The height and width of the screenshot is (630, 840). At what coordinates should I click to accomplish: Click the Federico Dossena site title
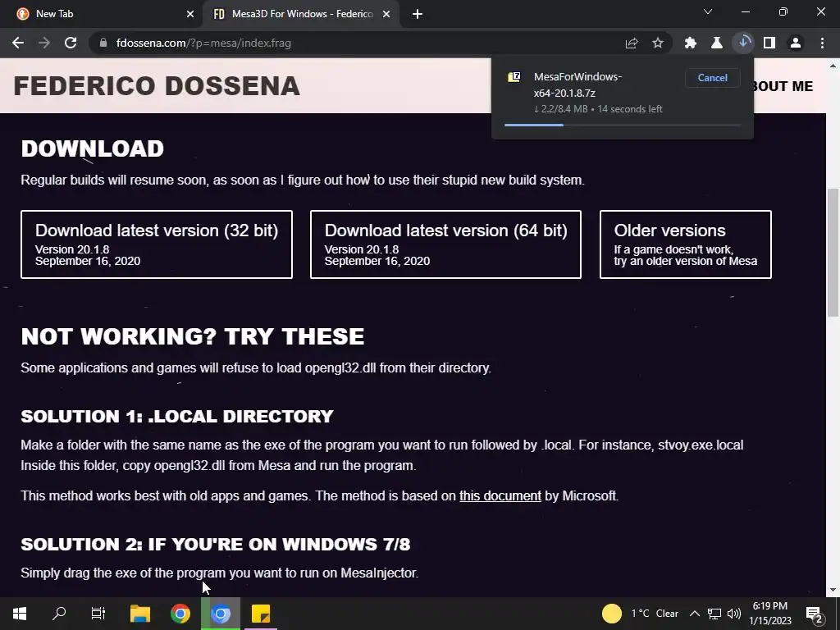tap(157, 85)
